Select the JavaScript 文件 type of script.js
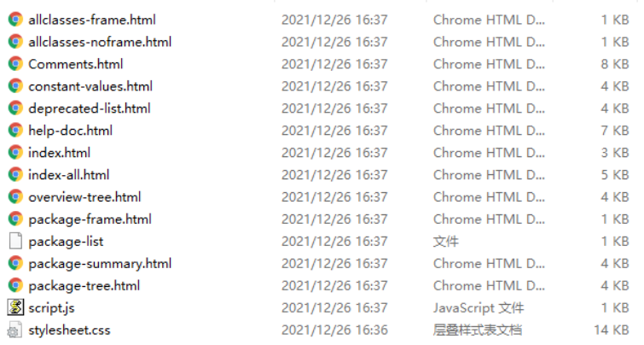 coord(479,307)
